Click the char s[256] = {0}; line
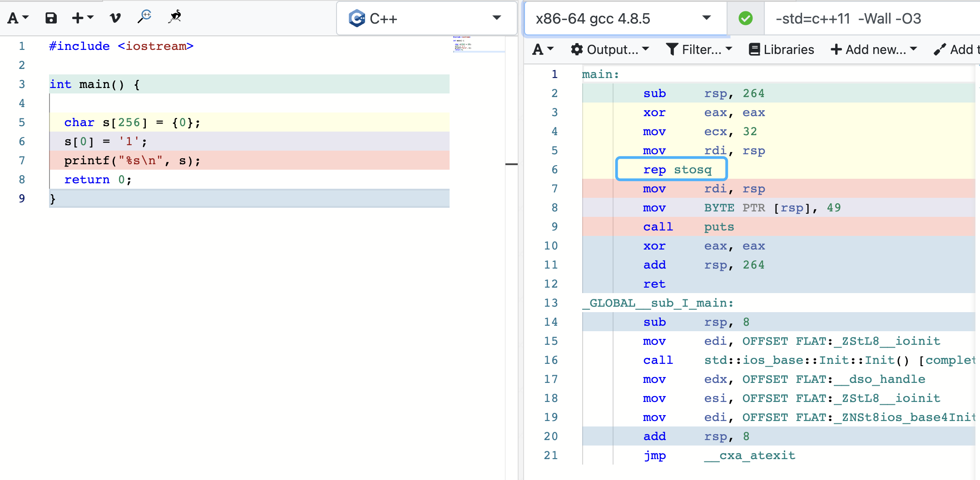This screenshot has height=480, width=980. 249,122
